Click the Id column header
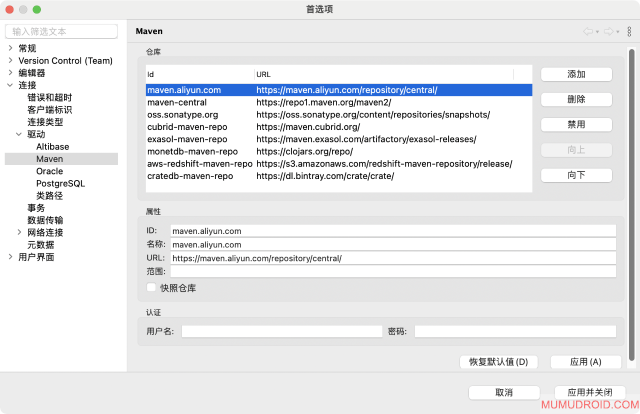640x414 pixels. pos(200,74)
